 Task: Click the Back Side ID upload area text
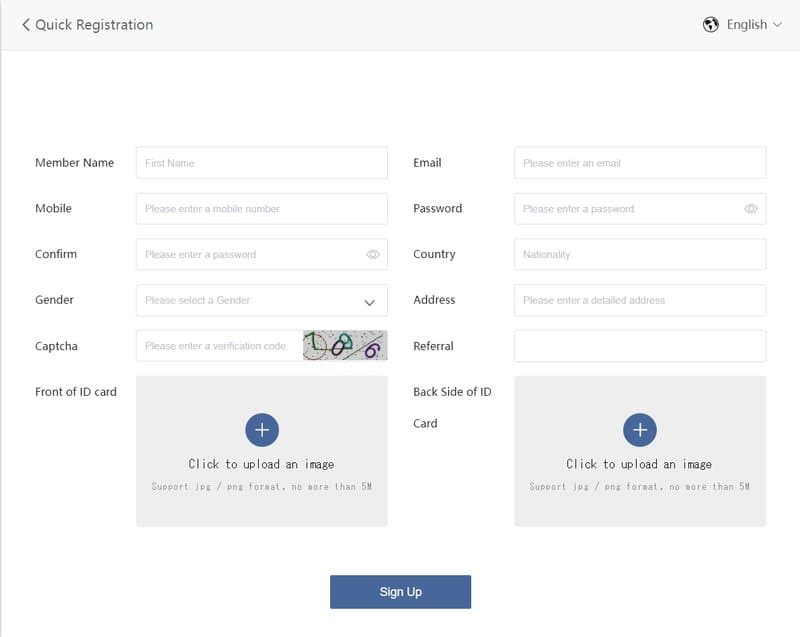pyautogui.click(x=639, y=464)
